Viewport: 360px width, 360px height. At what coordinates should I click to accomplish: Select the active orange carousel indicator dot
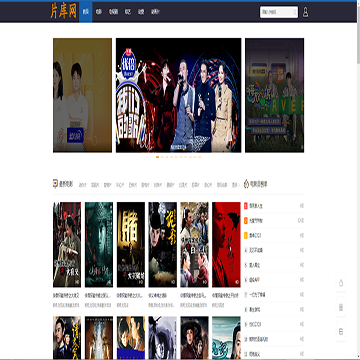[x=157, y=157]
